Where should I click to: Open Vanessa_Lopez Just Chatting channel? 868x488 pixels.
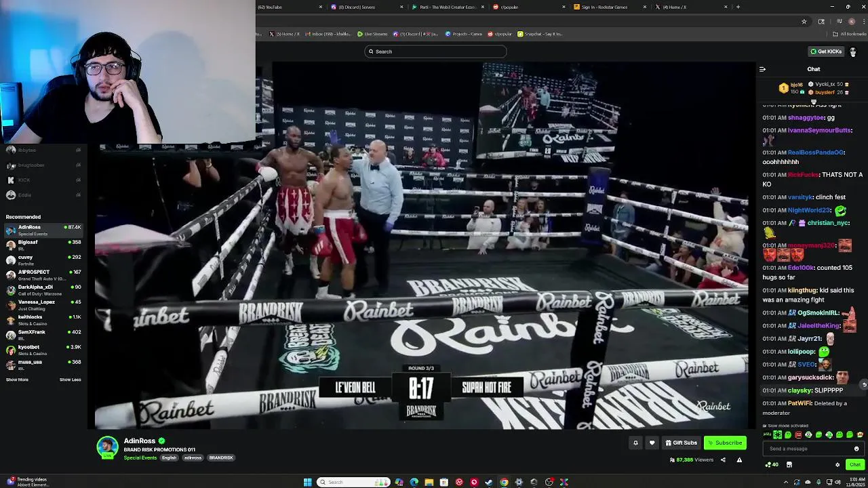(x=42, y=304)
